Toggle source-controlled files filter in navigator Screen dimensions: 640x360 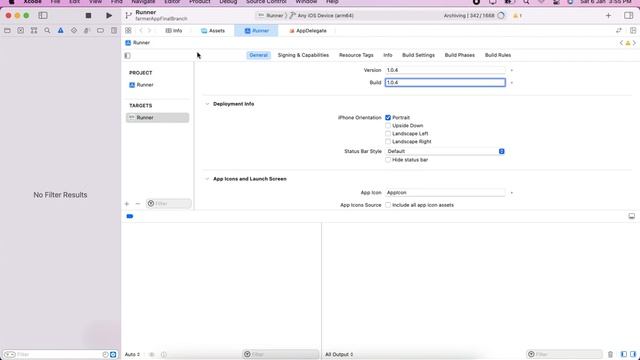(x=113, y=355)
